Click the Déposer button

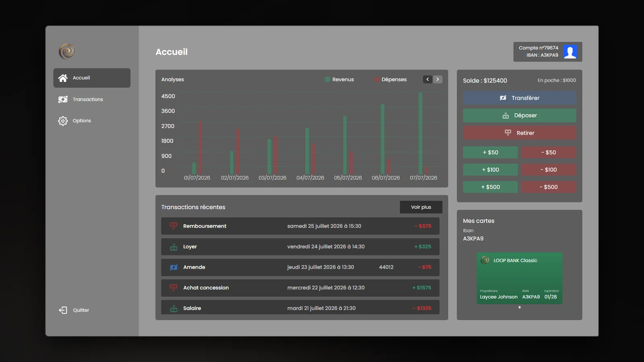click(x=519, y=115)
